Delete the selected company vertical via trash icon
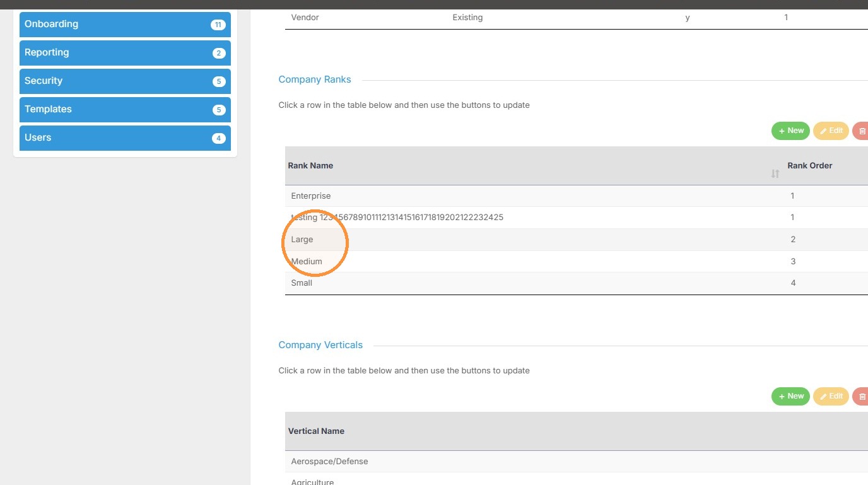 861,396
